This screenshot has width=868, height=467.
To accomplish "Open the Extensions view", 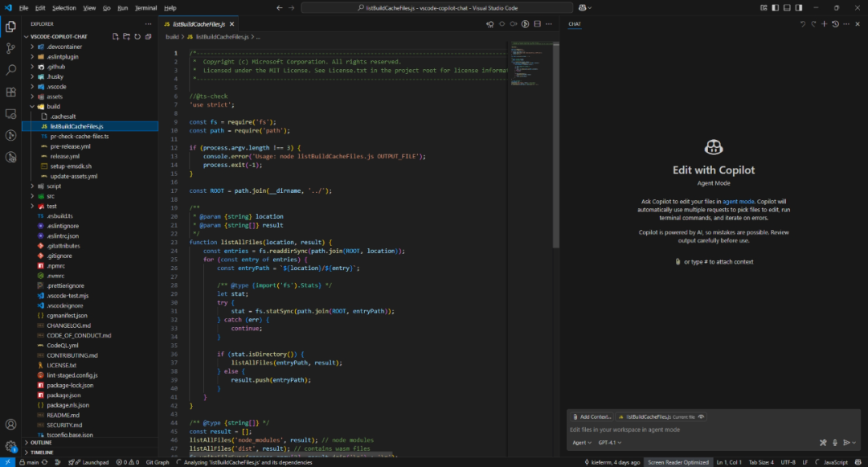I will click(x=10, y=92).
